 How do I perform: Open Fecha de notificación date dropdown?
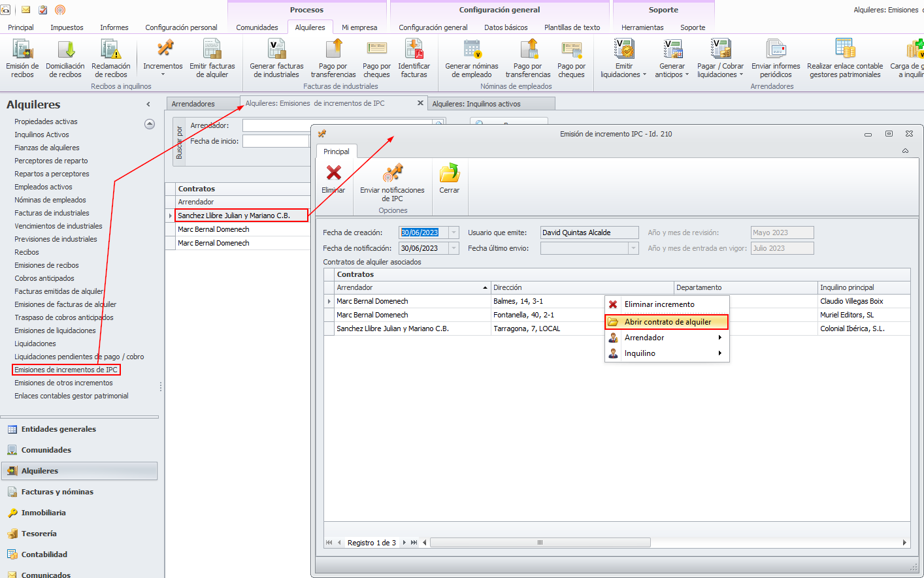(x=454, y=248)
